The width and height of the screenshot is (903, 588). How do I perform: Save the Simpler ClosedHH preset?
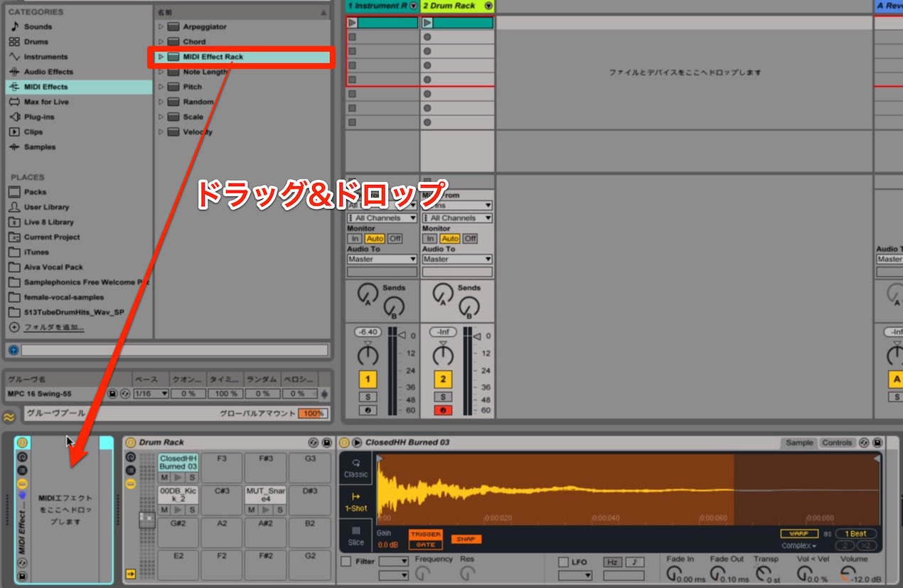877,442
